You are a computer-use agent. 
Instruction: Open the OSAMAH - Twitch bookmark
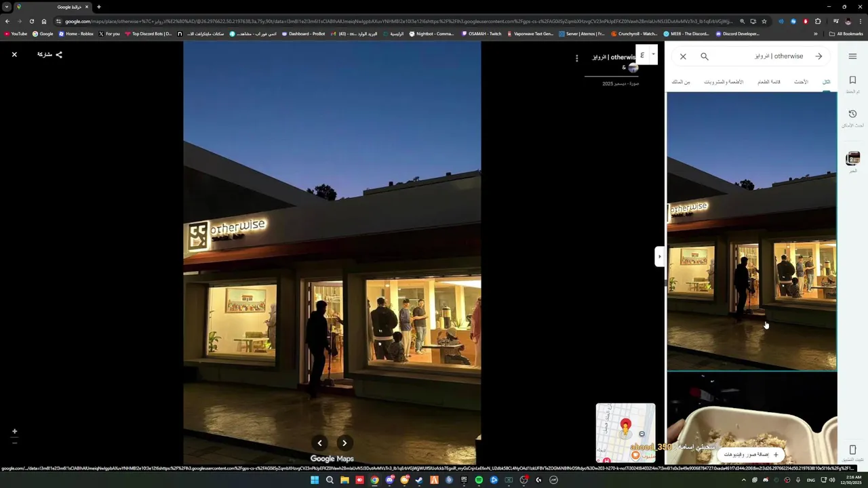click(481, 34)
